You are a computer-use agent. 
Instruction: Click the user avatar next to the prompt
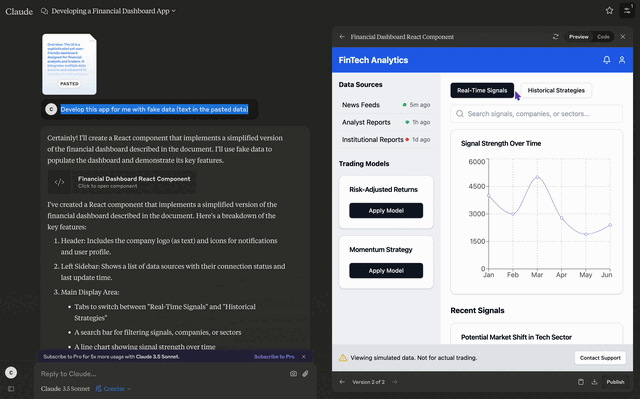click(x=51, y=109)
